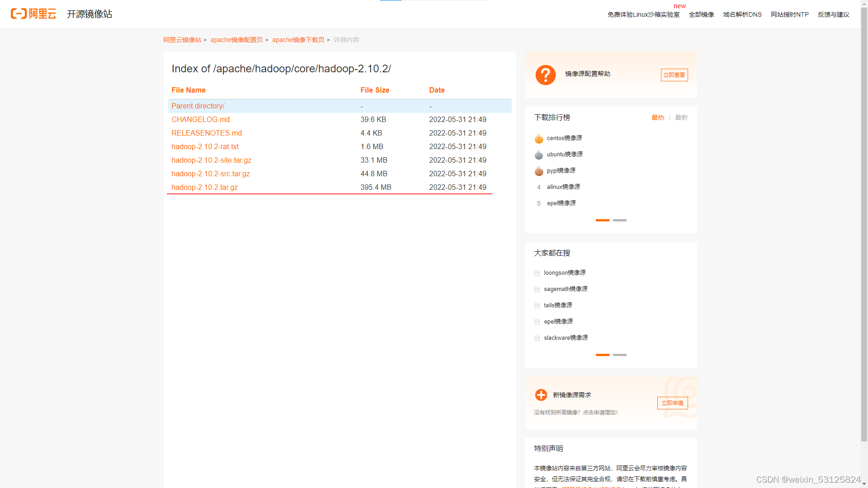Click the 44.8 MB size cell
Viewport: 868px width, 488px height.
click(x=374, y=174)
